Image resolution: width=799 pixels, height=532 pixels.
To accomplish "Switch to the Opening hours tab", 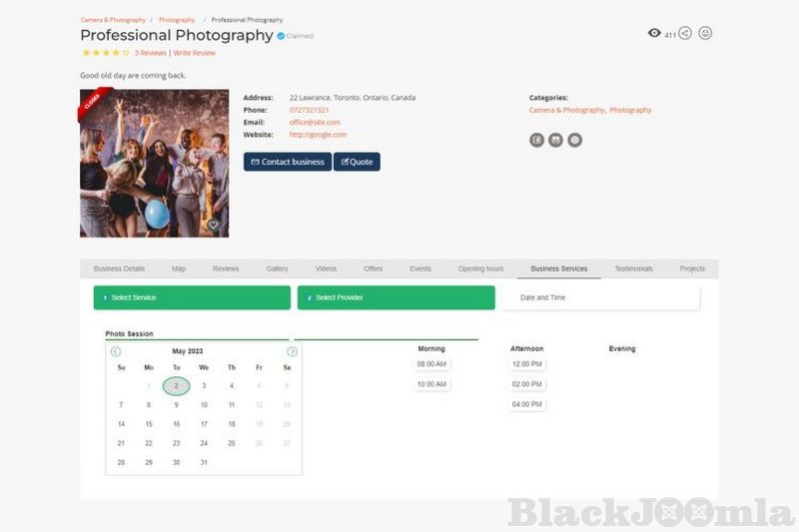I will pos(480,268).
